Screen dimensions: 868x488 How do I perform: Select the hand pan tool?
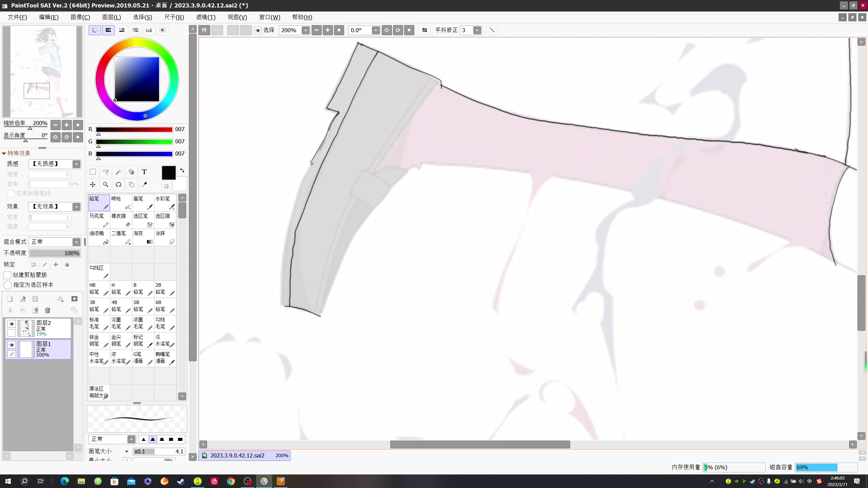(131, 185)
